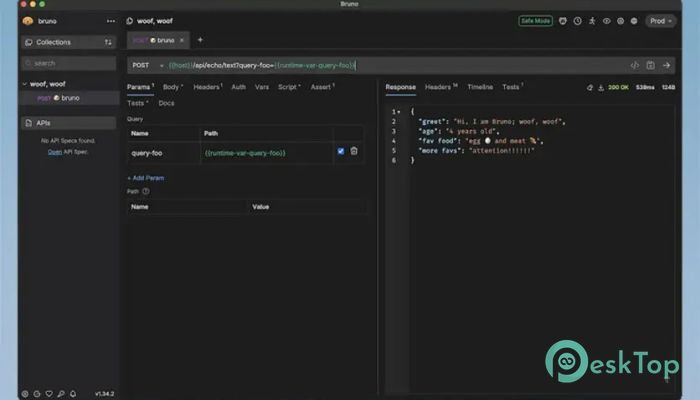The image size is (700, 400).
Task: Click the query-foo name cell
Action: tap(164, 153)
